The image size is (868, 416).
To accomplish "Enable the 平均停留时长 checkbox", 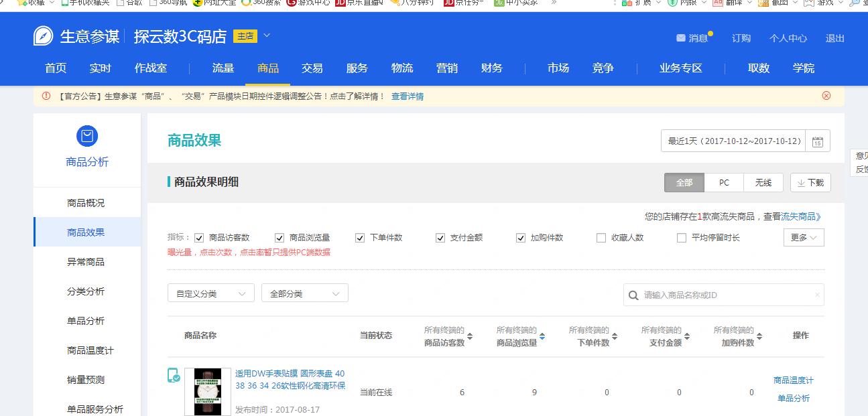I will click(x=682, y=238).
